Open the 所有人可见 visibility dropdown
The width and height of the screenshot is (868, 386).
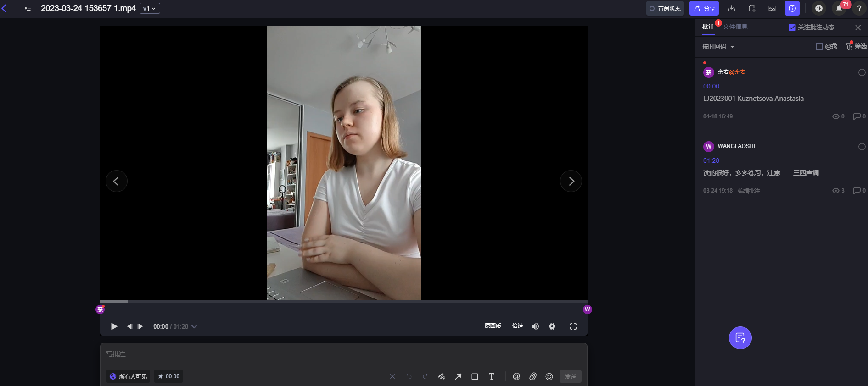tap(128, 376)
